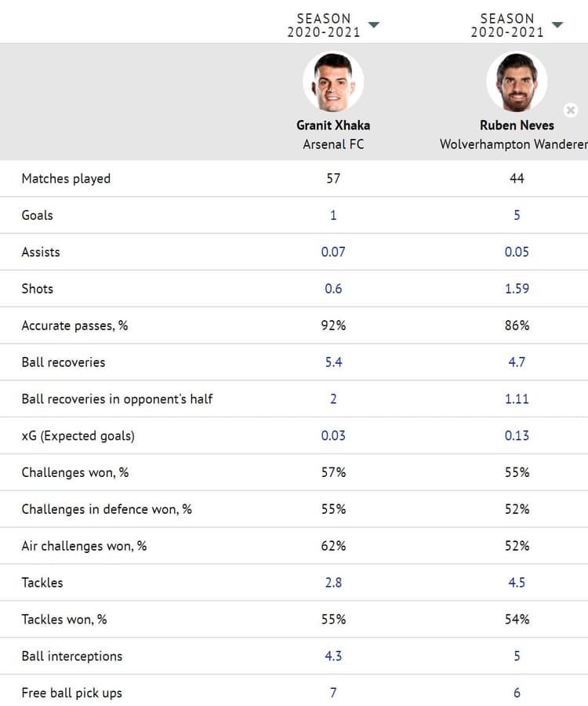Viewport: 588px width, 706px height.
Task: Open Neves' shots stat 1.59
Action: click(x=517, y=289)
